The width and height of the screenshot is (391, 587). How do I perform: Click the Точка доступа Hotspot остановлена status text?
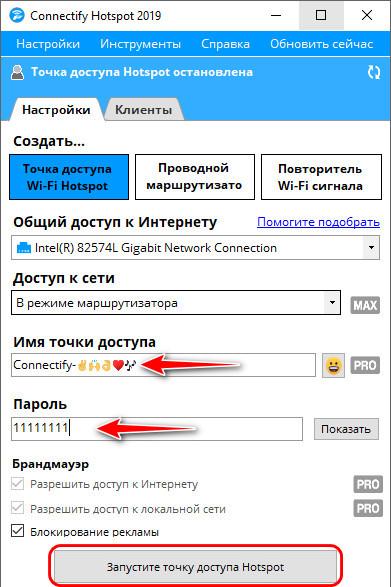coord(142,72)
